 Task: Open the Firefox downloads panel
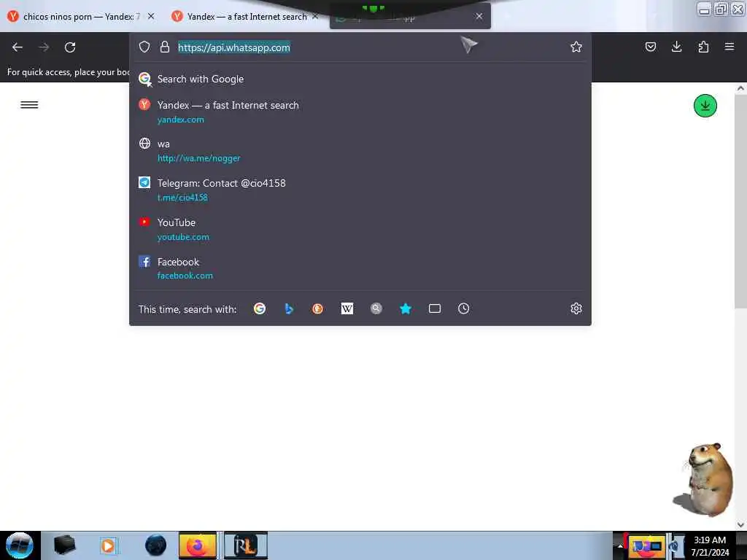(x=676, y=47)
